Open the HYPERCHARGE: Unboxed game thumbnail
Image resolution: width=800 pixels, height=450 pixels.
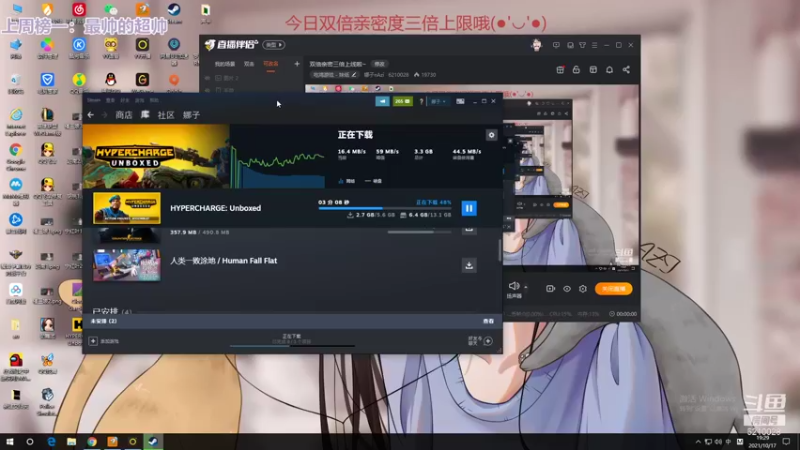tap(127, 208)
